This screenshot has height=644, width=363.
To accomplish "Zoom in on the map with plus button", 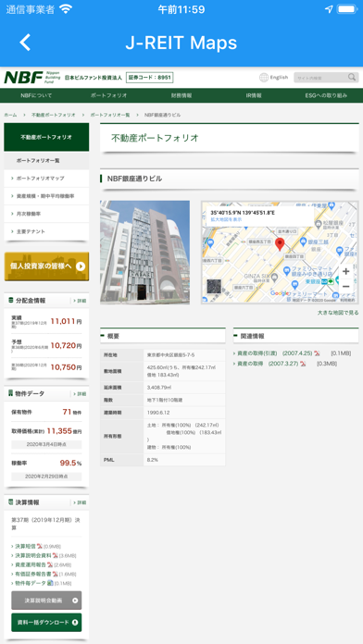I will pos(345,271).
